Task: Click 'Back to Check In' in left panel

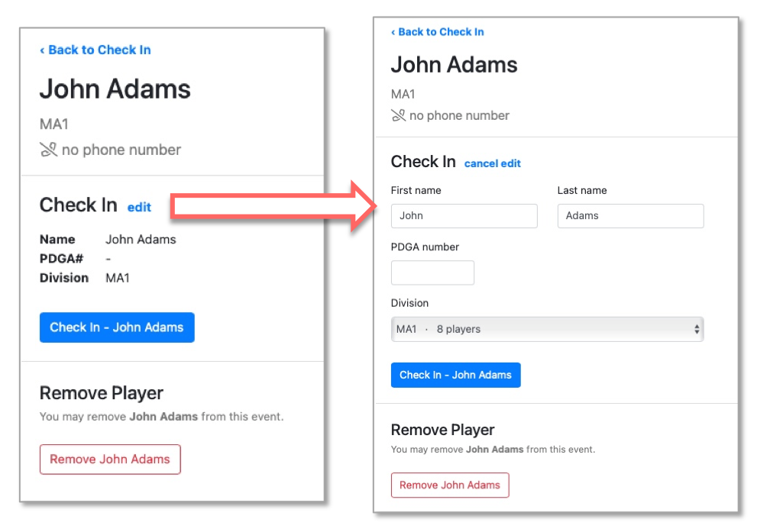Action: coord(95,50)
